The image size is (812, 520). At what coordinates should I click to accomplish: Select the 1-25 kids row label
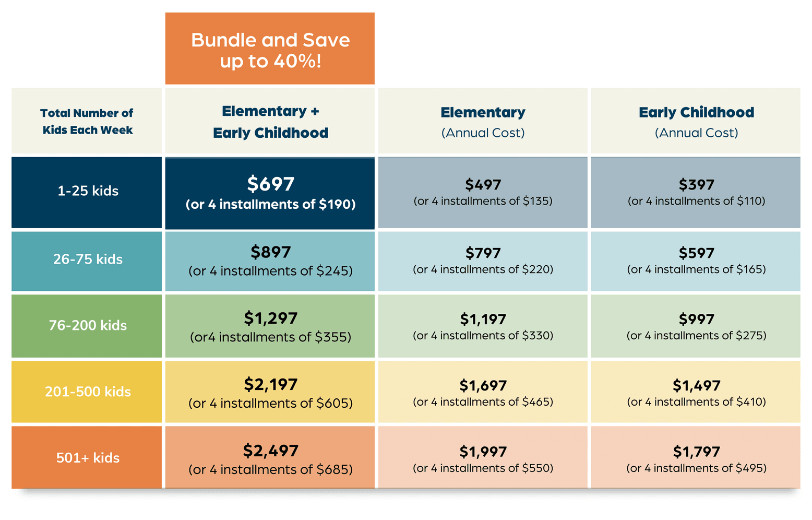(87, 192)
